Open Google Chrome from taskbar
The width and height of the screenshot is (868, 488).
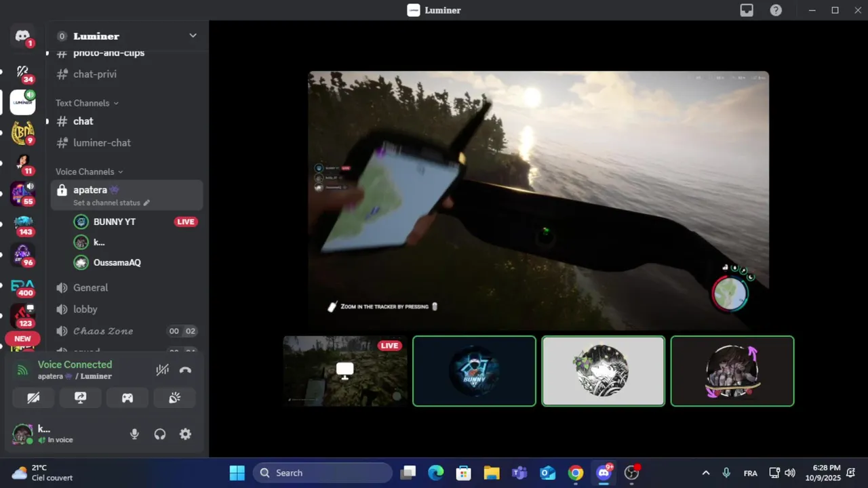(576, 472)
